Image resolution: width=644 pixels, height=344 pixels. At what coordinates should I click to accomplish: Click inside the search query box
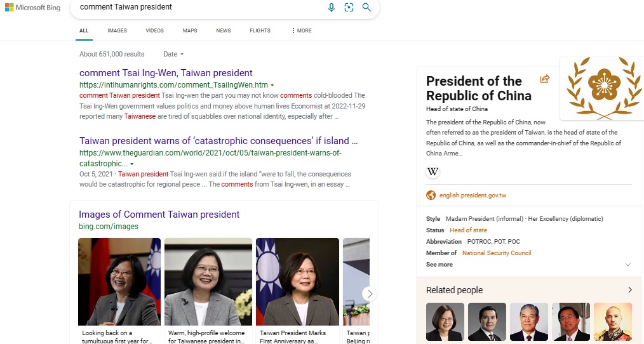[x=197, y=8]
